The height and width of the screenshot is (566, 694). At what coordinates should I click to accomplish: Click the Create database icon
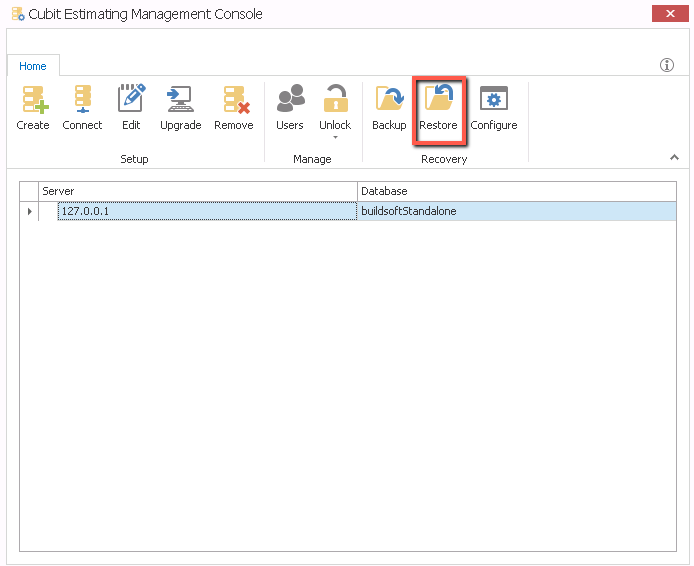(33, 100)
